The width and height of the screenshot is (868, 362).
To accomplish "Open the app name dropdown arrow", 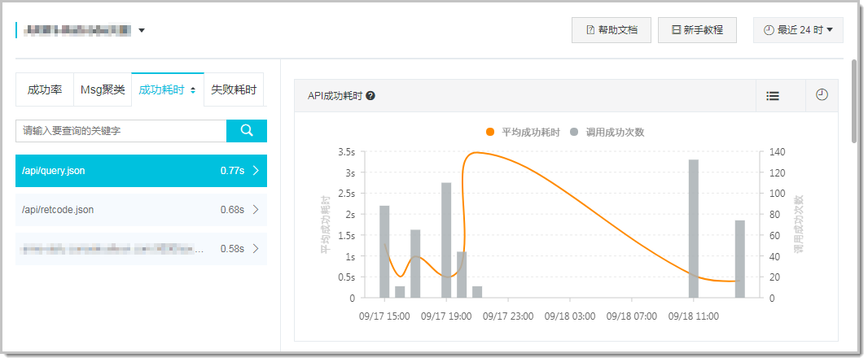I will click(142, 30).
